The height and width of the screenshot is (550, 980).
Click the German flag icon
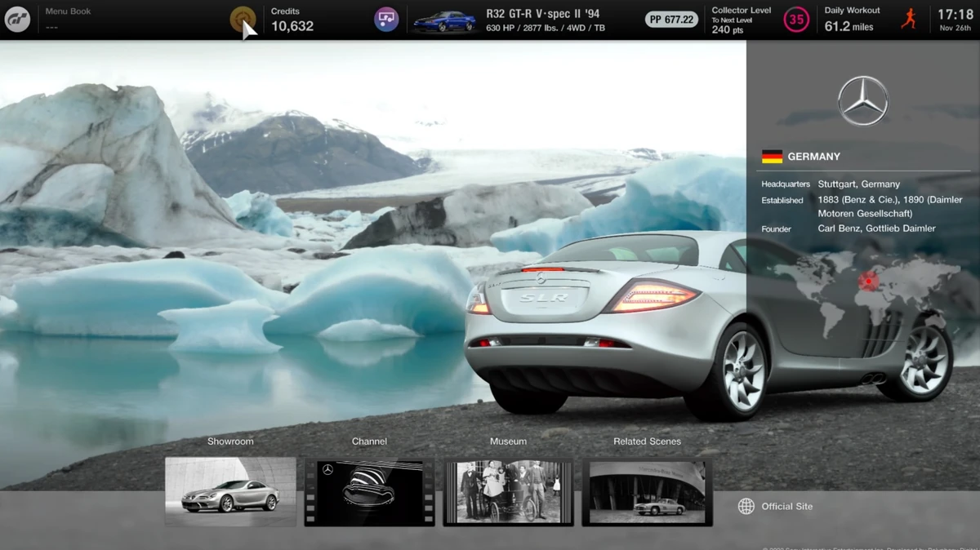[x=772, y=157]
